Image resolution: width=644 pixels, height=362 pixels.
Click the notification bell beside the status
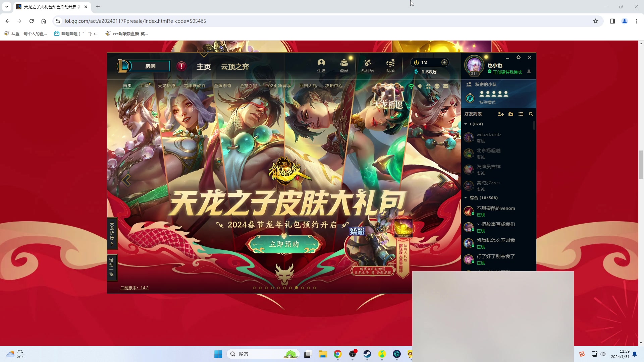coord(529,72)
